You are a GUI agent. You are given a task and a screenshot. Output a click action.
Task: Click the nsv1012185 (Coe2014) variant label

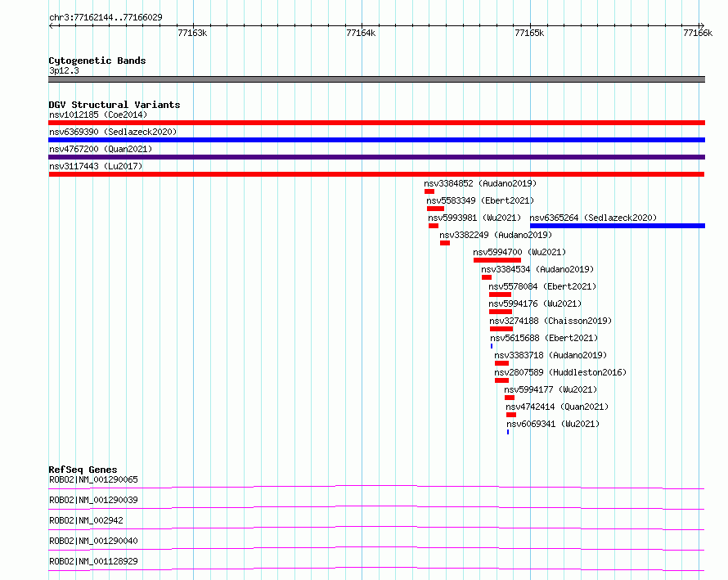(x=98, y=115)
